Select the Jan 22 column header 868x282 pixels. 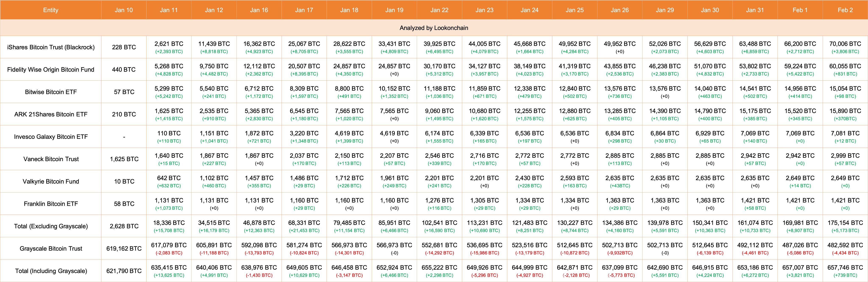point(439,10)
